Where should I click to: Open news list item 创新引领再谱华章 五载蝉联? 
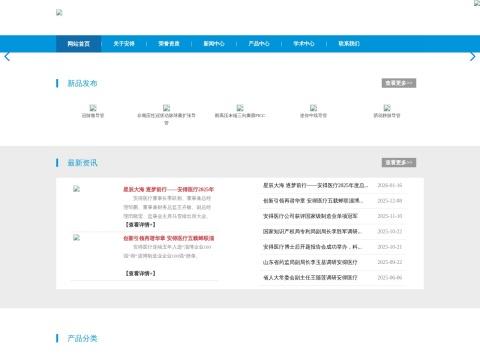313,201
